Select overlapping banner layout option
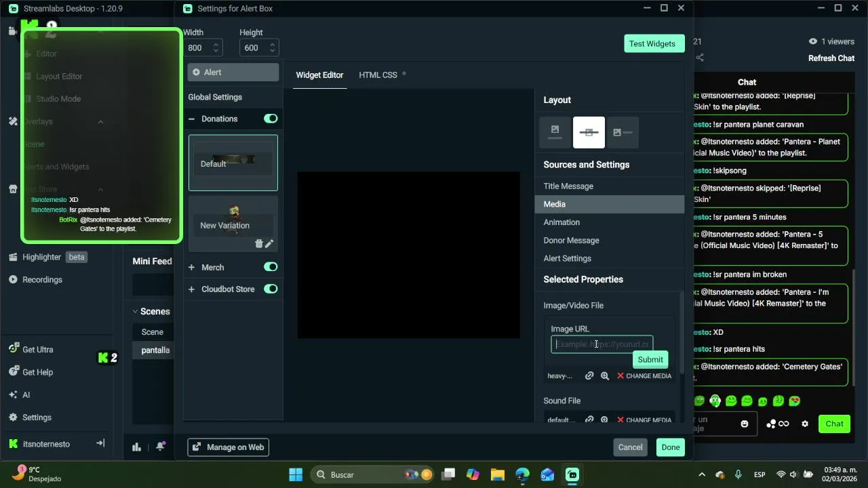The width and height of the screenshot is (868, 488). tap(589, 132)
